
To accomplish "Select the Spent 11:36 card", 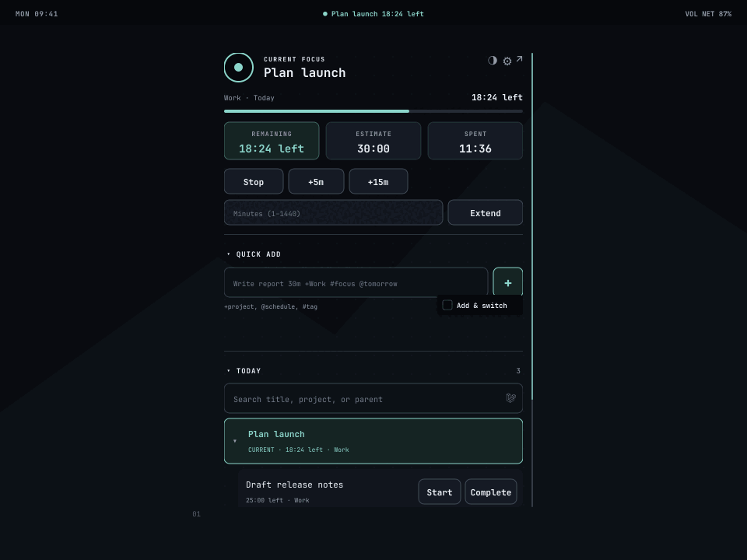I will (x=475, y=141).
